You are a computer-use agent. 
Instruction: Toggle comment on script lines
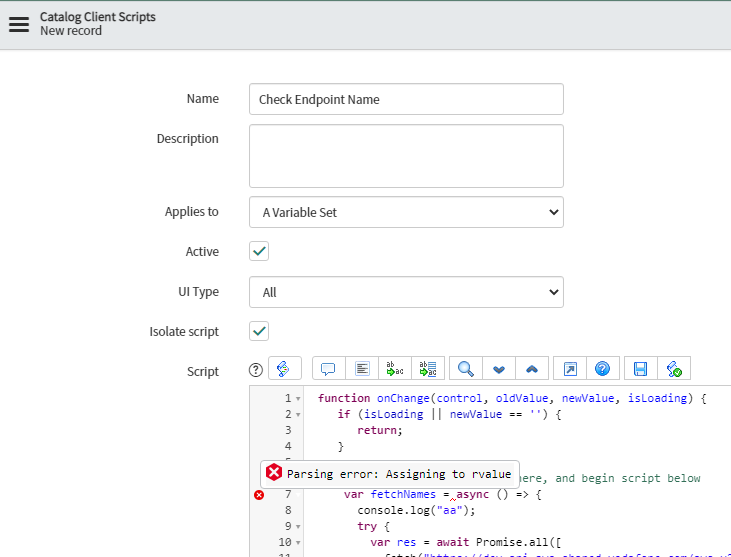click(328, 369)
